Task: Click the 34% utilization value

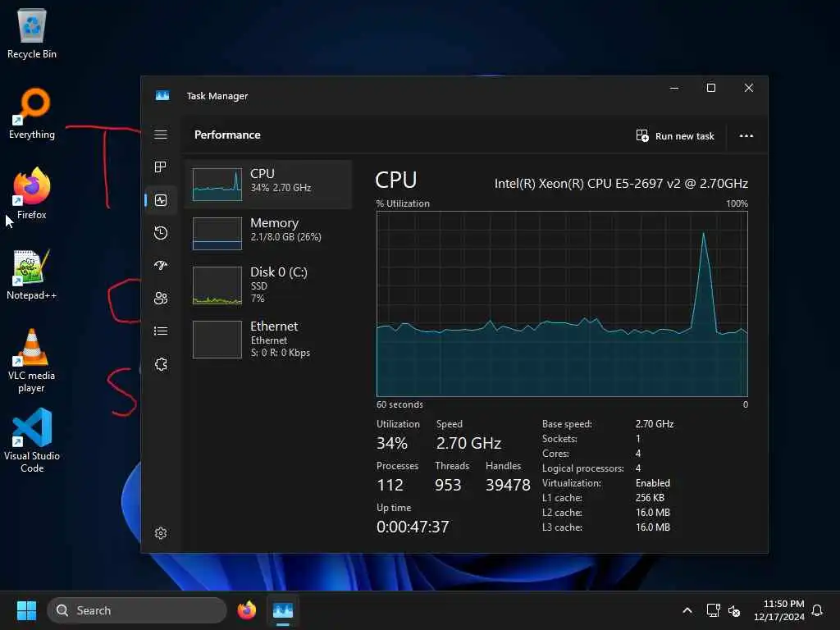Action: click(x=391, y=443)
